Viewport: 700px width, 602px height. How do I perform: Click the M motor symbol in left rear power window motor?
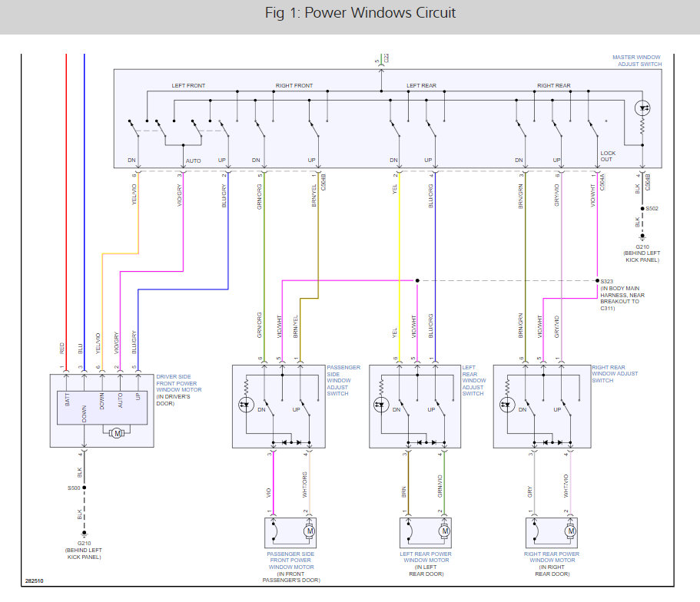[x=444, y=531]
